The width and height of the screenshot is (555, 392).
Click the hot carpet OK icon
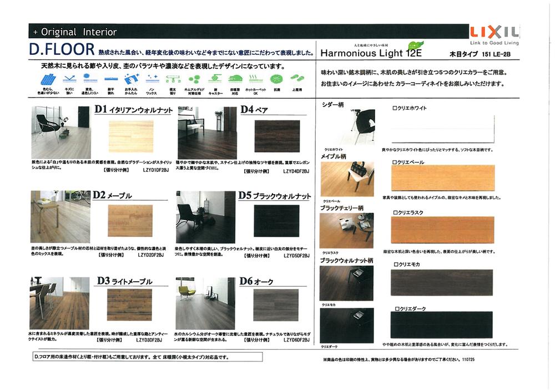255,79
